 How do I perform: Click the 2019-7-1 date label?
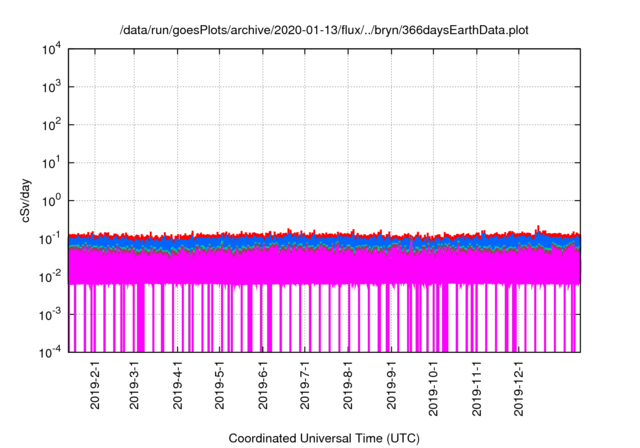pos(304,385)
